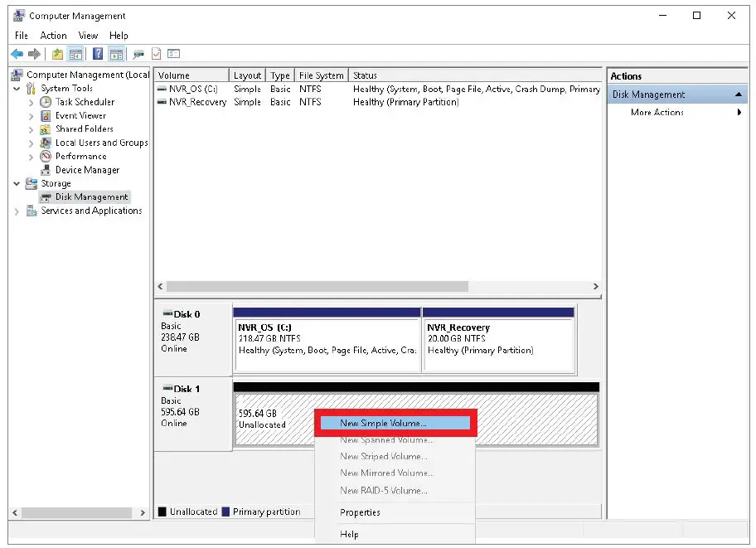756x548 pixels.
Task: Click the Performance icon in tree
Action: pos(46,156)
